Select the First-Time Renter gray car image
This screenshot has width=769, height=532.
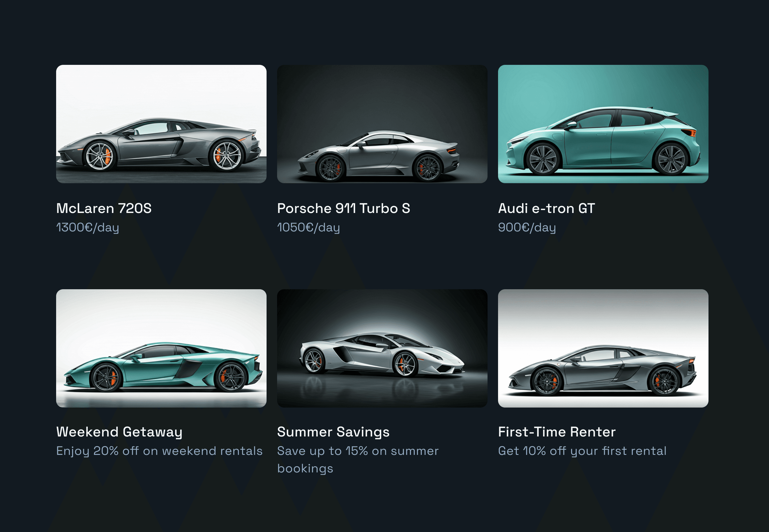(603, 348)
